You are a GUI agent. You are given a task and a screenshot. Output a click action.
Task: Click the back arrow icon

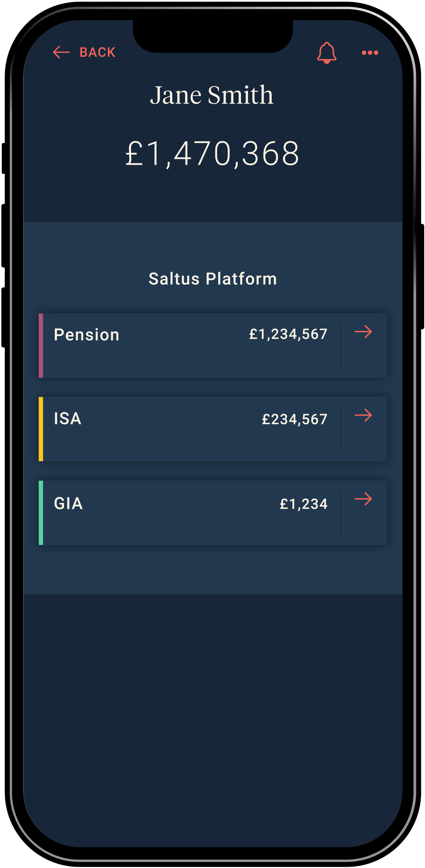coord(61,52)
